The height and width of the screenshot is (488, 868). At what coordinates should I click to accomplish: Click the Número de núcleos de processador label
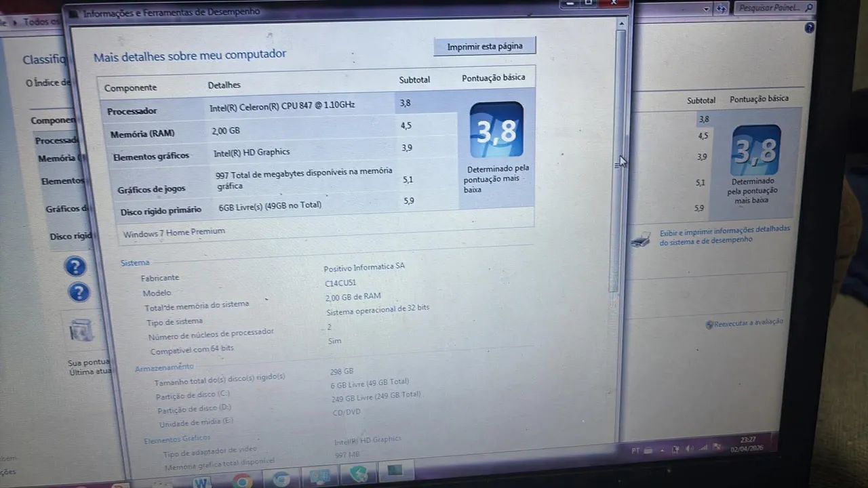pyautogui.click(x=211, y=334)
